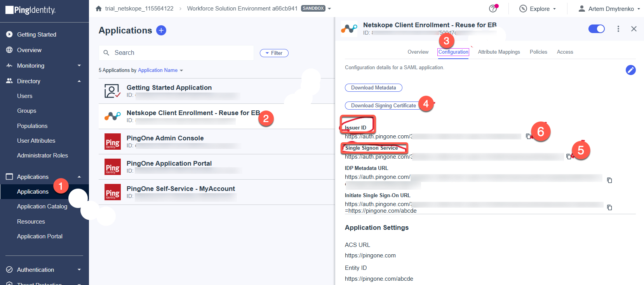Click the user profile icon for Artem Dmytrenko
Viewport: 644px width, 285px height.
click(581, 9)
